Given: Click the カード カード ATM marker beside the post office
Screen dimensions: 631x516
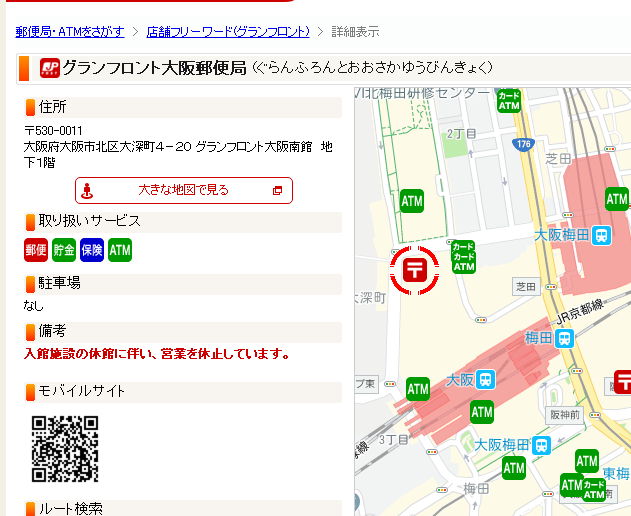Looking at the screenshot, I should click(x=464, y=257).
